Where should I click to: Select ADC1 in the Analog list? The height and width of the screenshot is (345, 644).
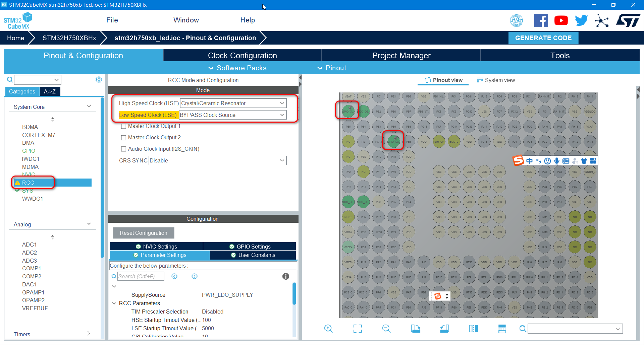[30, 245]
